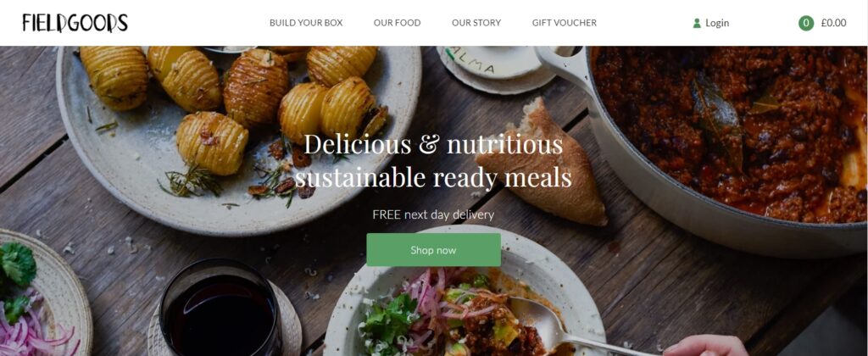Go to Our Food menu item
The width and height of the screenshot is (868, 356).
pyautogui.click(x=397, y=23)
